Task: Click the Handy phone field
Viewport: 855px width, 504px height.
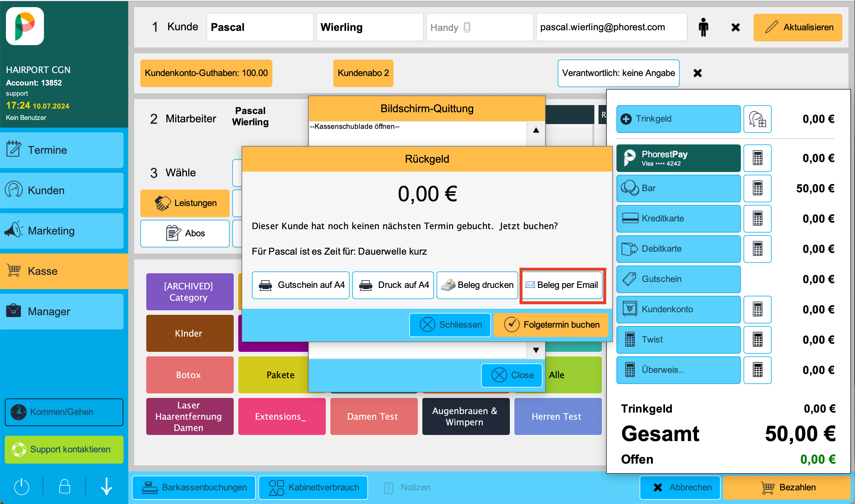Action: pyautogui.click(x=479, y=27)
